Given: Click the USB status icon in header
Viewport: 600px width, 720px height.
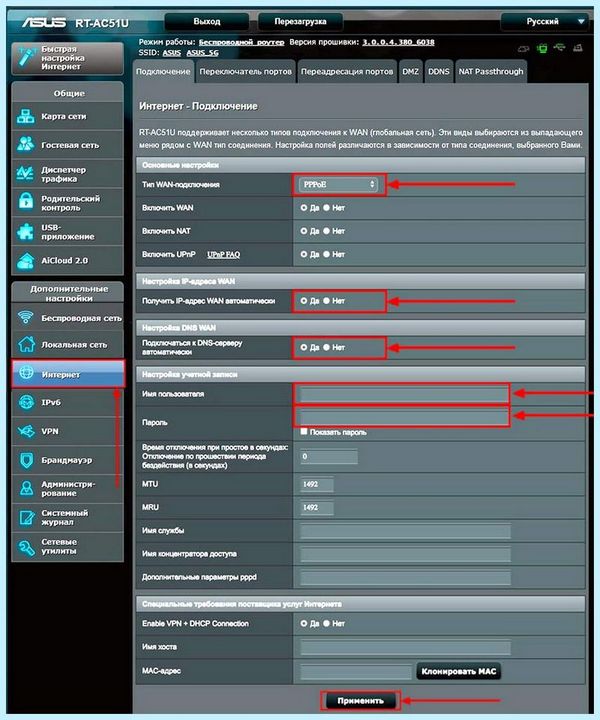Looking at the screenshot, I should (560, 47).
